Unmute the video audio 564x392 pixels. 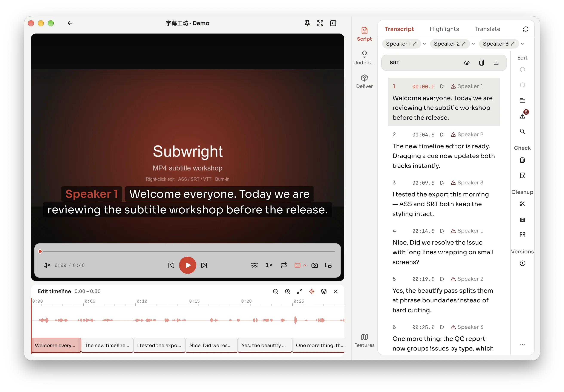tap(47, 265)
